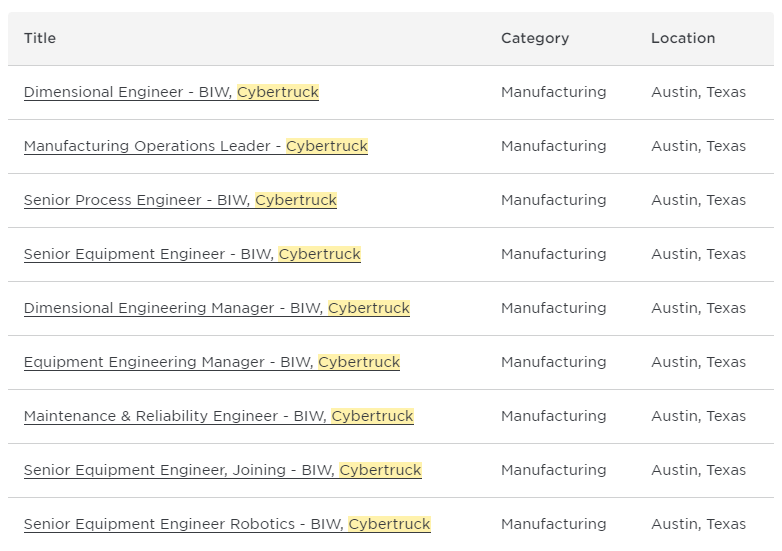The height and width of the screenshot is (551, 782).
Task: Open Senior Process Engineer - BIW, Cybertruck link
Action: click(x=180, y=200)
